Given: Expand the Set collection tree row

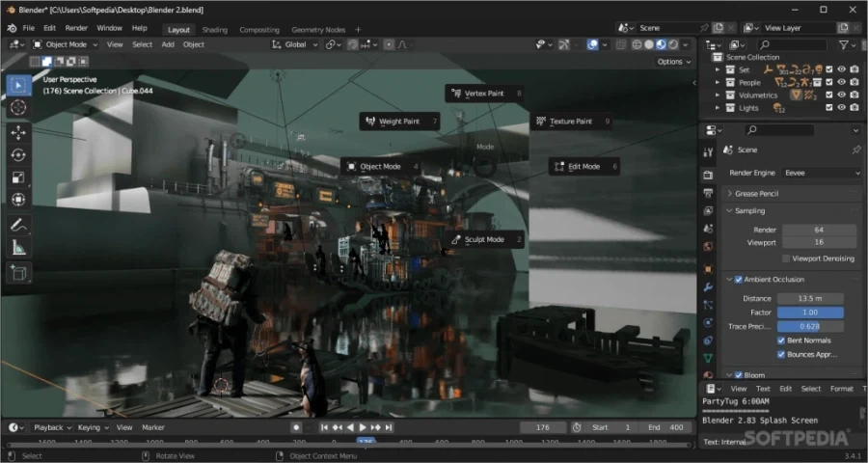Looking at the screenshot, I should tap(718, 69).
